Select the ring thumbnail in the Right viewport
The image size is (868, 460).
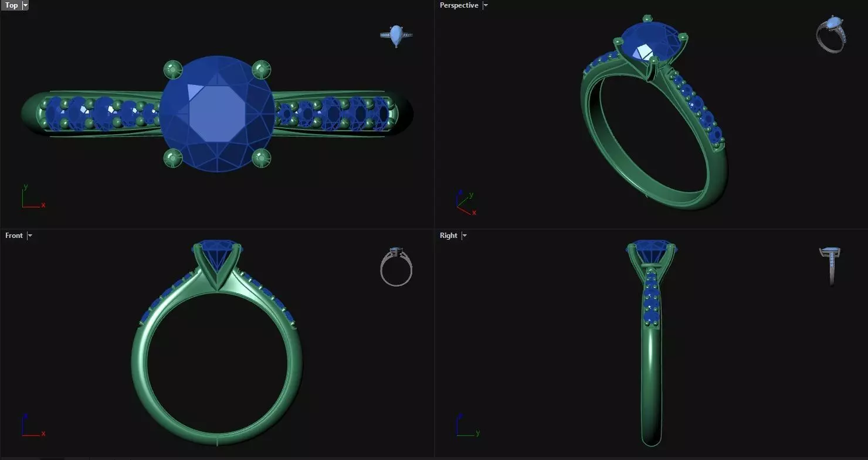click(x=830, y=266)
